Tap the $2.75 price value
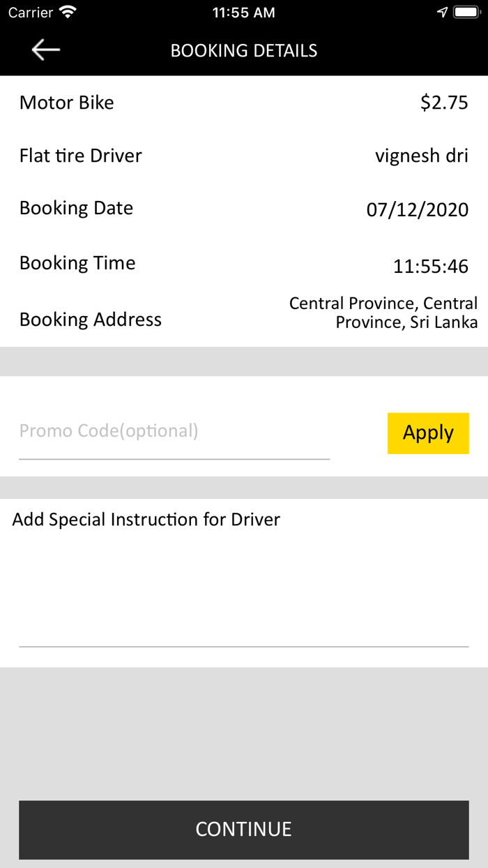This screenshot has width=488, height=868. click(444, 103)
